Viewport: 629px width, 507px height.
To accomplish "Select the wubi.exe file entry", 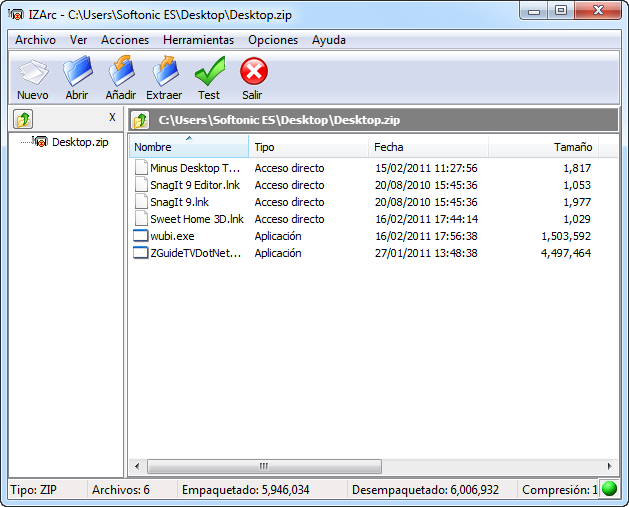I will coord(172,236).
